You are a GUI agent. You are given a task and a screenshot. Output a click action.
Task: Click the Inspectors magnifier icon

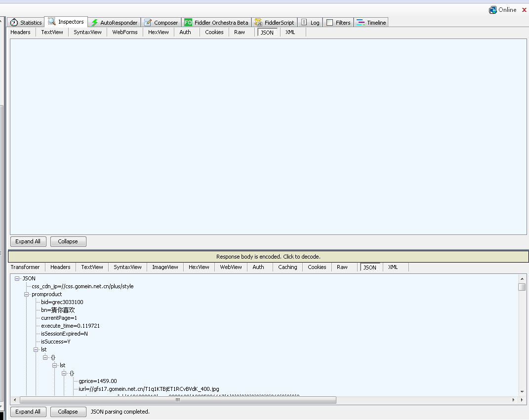coord(52,22)
